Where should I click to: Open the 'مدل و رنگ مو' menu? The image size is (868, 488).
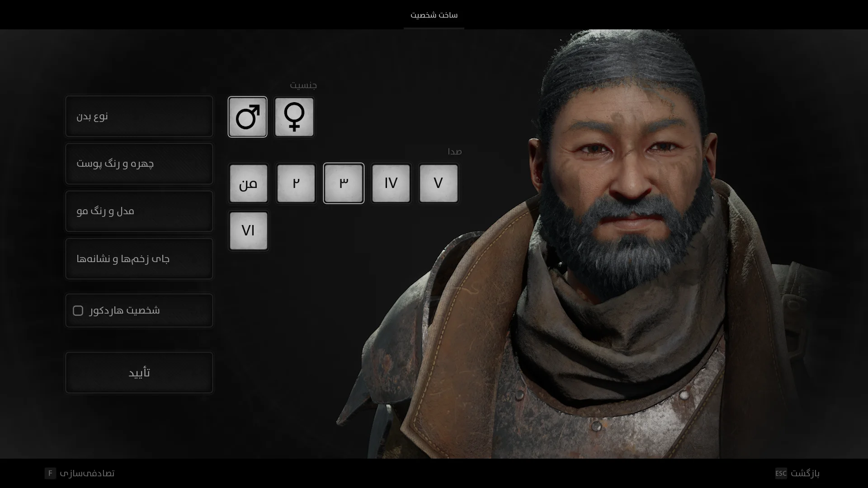click(139, 211)
